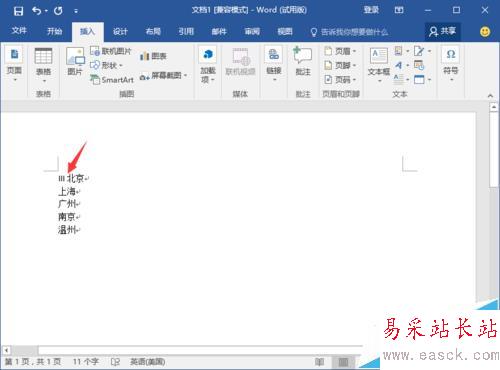The height and width of the screenshot is (370, 500).
Task: Open Ribbon Display Options
Action: point(399,10)
